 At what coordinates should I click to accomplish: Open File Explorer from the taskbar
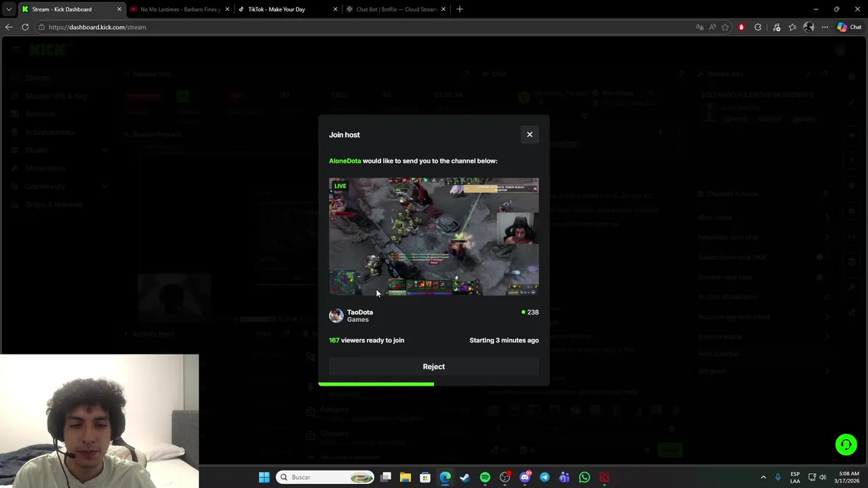[x=406, y=477]
